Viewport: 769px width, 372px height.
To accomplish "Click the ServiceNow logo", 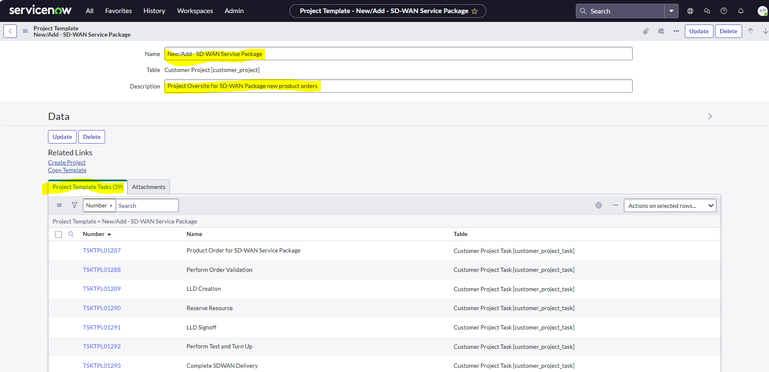I will (40, 10).
